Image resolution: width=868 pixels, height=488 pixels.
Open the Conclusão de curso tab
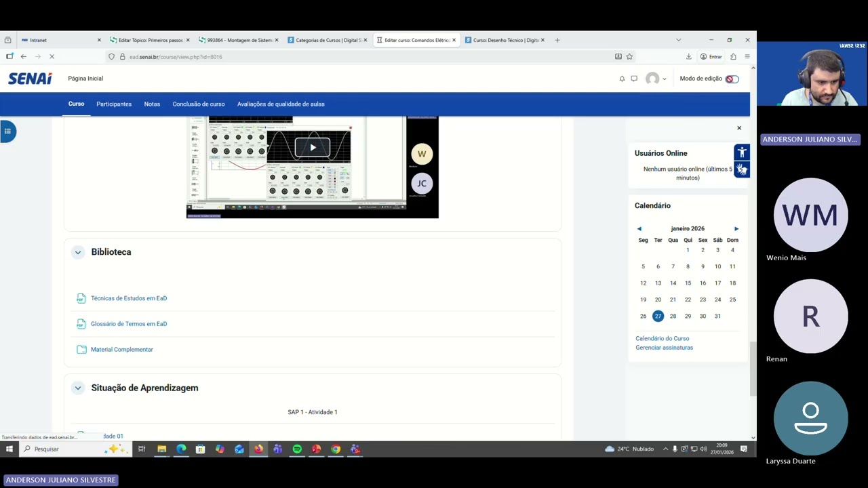pos(199,104)
